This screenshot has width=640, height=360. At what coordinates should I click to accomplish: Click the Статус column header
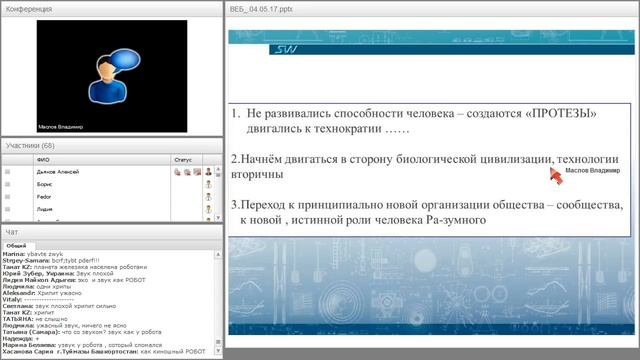[187, 160]
